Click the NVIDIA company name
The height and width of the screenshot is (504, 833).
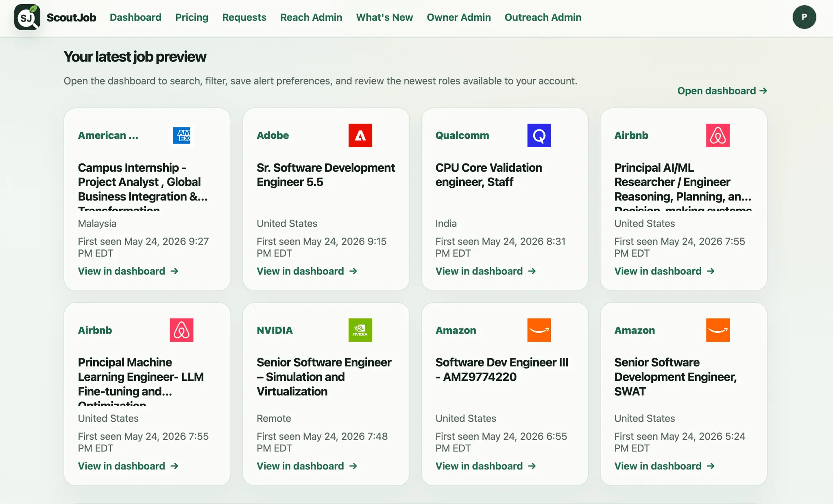[x=275, y=330]
